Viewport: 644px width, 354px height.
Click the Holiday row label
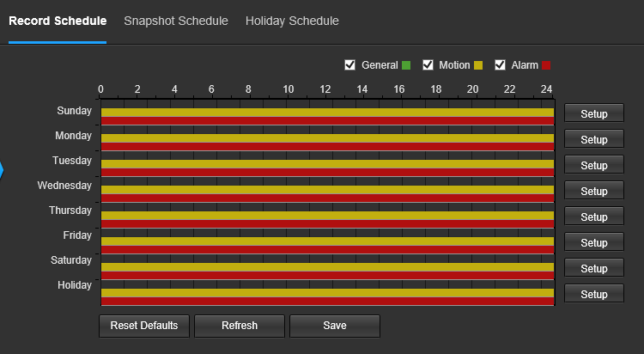[x=75, y=285]
